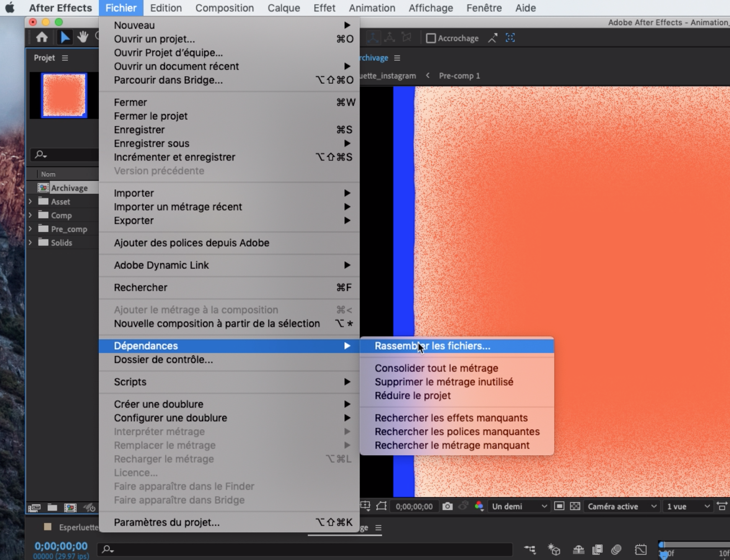Click the composition mini-flowchart icon in the timeline
Screen dimensions: 730x560
[530, 550]
